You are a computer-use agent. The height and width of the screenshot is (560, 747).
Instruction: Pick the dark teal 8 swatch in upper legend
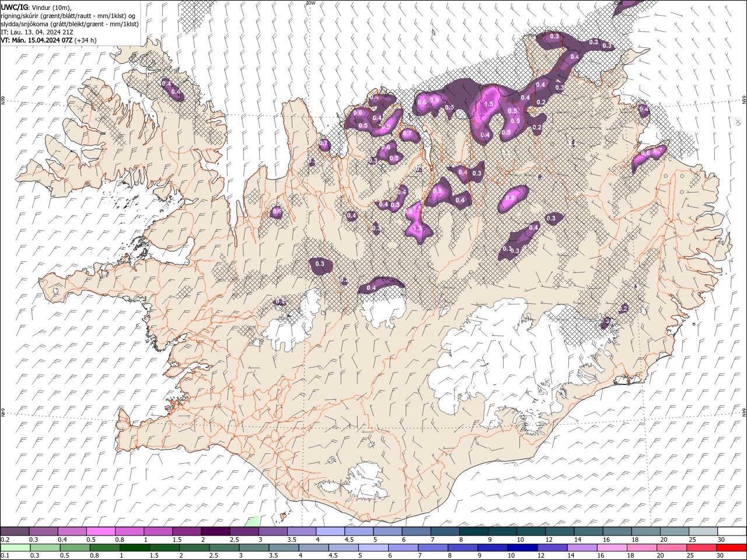(x=474, y=531)
